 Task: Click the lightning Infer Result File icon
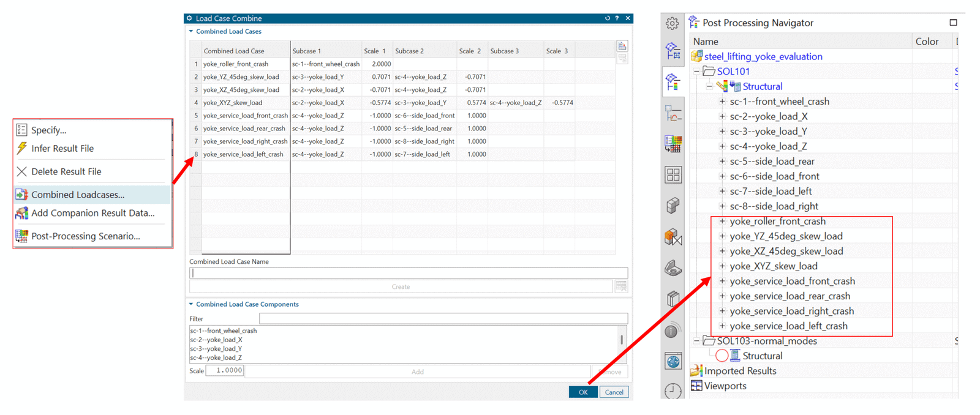pos(21,148)
